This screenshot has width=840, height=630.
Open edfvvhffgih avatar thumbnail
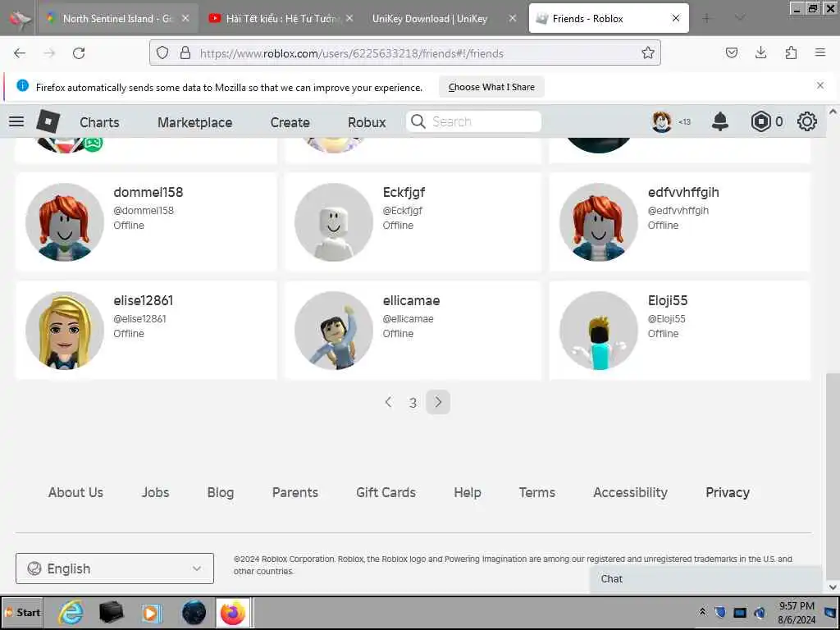(598, 222)
